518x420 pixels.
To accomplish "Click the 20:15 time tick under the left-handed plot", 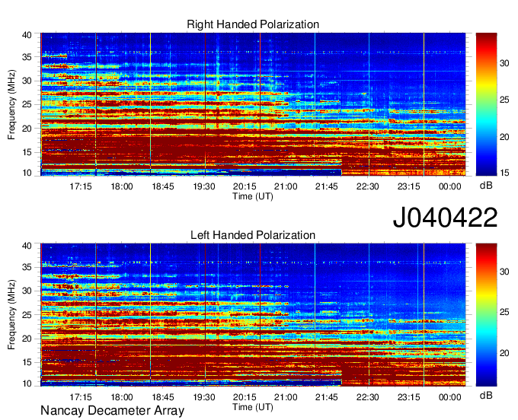I will pyautogui.click(x=245, y=397).
